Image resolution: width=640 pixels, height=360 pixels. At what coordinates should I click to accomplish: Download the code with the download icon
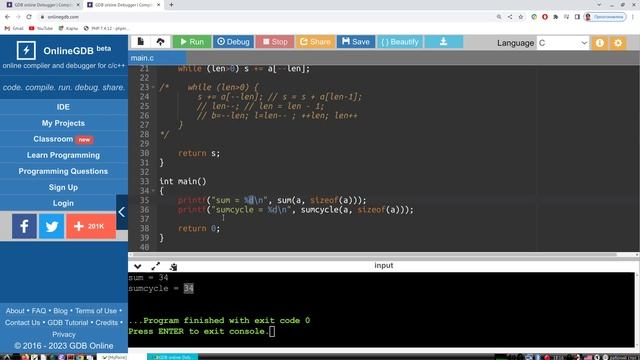tap(443, 42)
